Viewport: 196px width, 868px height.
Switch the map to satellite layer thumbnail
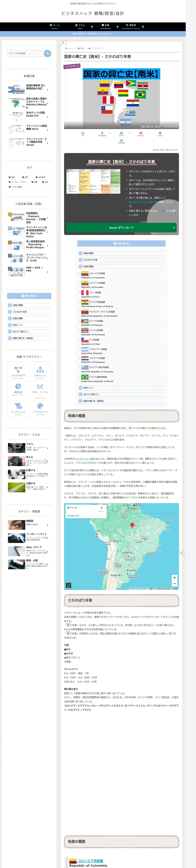69,585
